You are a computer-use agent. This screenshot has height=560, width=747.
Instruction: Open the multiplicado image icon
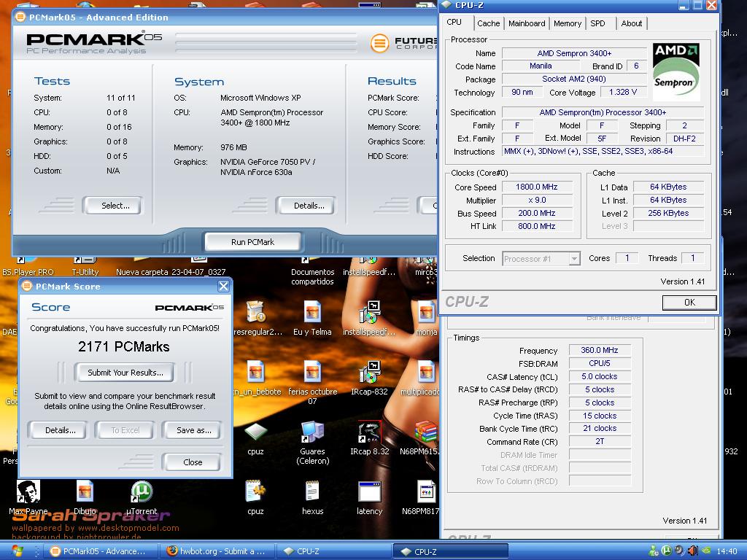(x=426, y=372)
